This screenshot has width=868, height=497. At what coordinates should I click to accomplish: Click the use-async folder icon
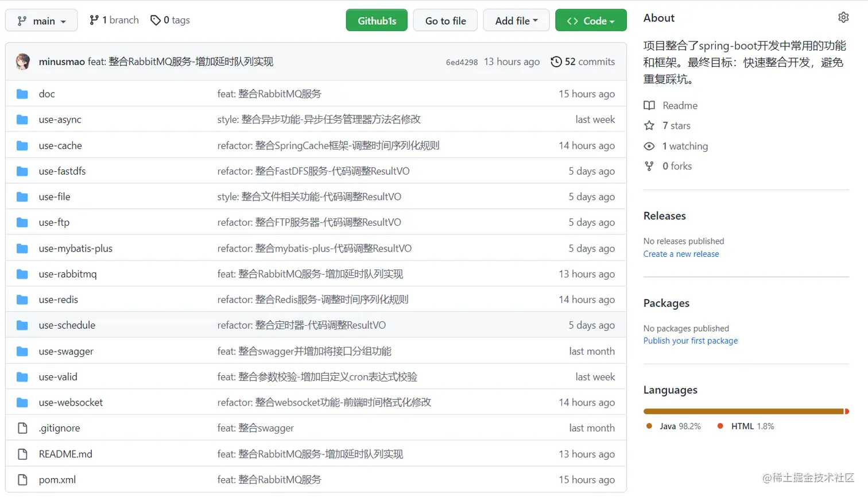tap(22, 120)
